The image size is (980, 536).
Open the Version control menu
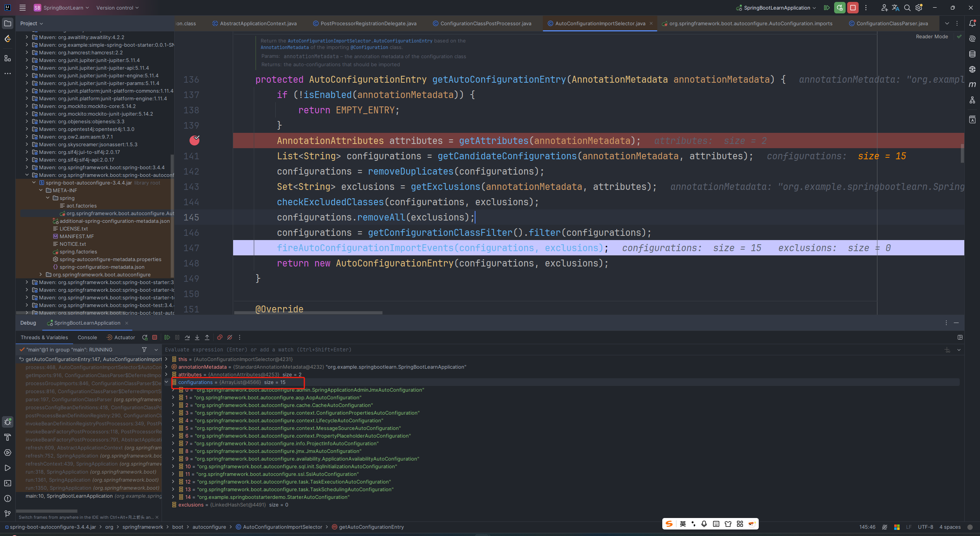tap(117, 8)
